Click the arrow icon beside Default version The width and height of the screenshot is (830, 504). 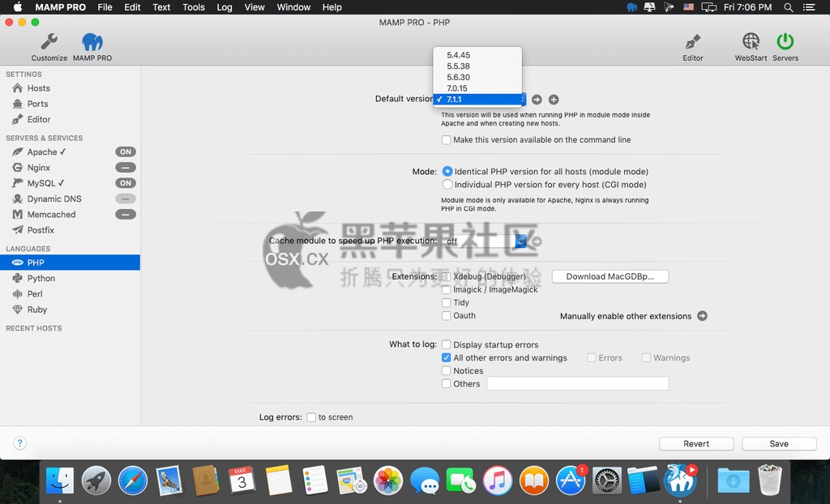(x=537, y=100)
